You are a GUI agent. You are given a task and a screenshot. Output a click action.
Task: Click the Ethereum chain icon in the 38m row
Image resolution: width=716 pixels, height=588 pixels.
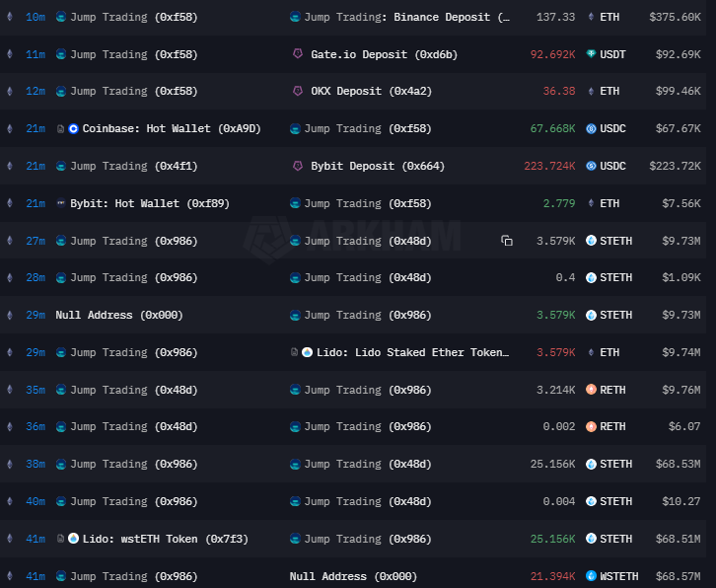click(10, 464)
